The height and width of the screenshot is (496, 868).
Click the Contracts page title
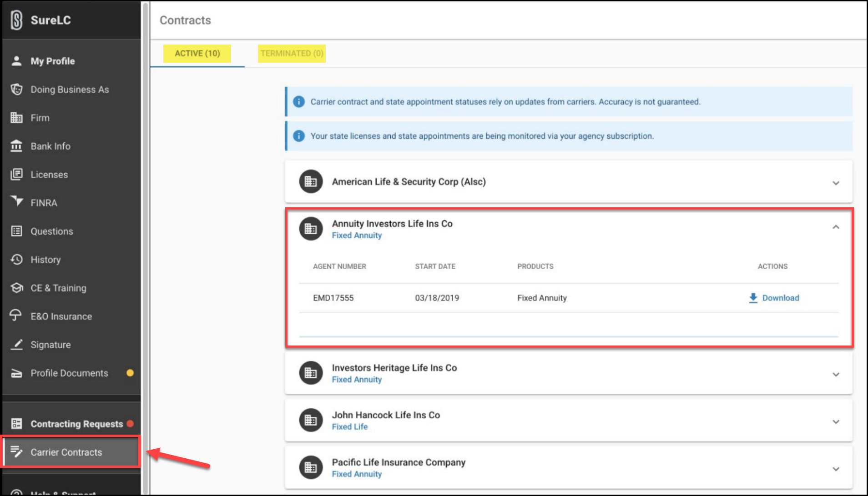pos(185,20)
